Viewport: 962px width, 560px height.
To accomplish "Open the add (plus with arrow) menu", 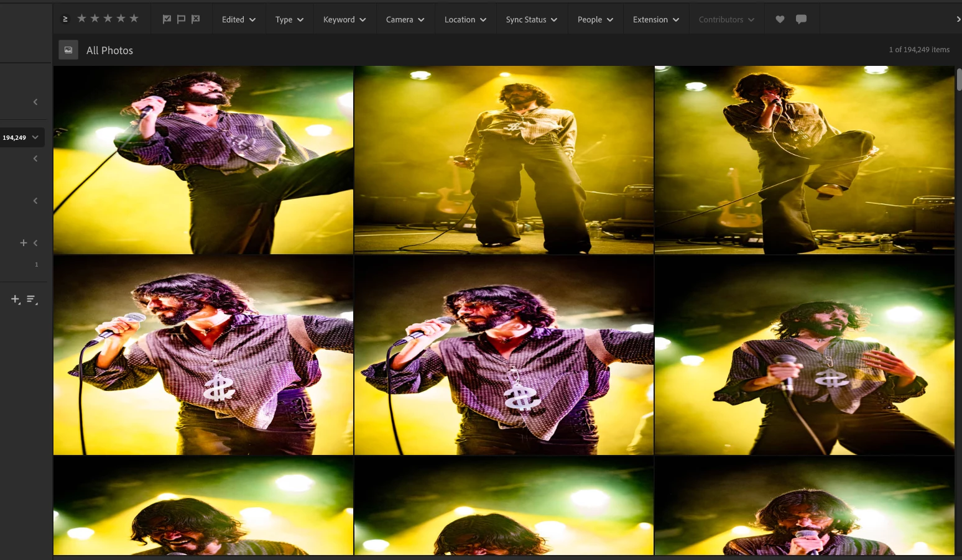I will [16, 300].
